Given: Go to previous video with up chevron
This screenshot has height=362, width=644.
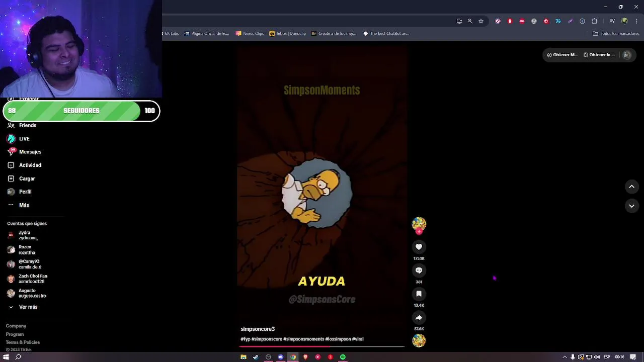Looking at the screenshot, I should point(631,187).
